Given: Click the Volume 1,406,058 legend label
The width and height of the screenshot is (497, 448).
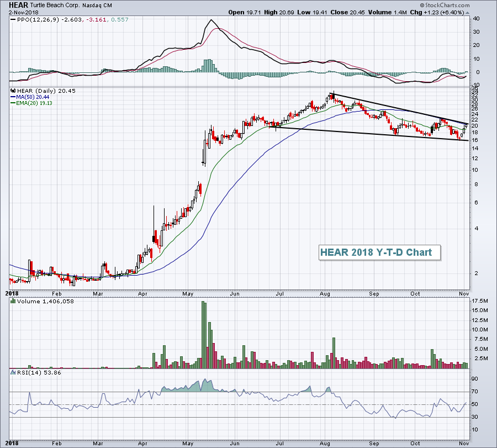Looking at the screenshot, I should point(45,301).
